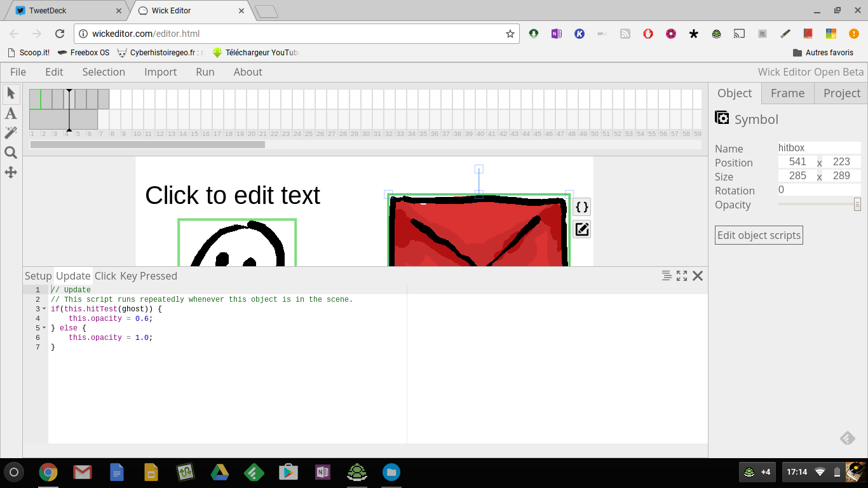Screen dimensions: 868x488
Task: Choose the Pan move tool
Action: point(11,172)
